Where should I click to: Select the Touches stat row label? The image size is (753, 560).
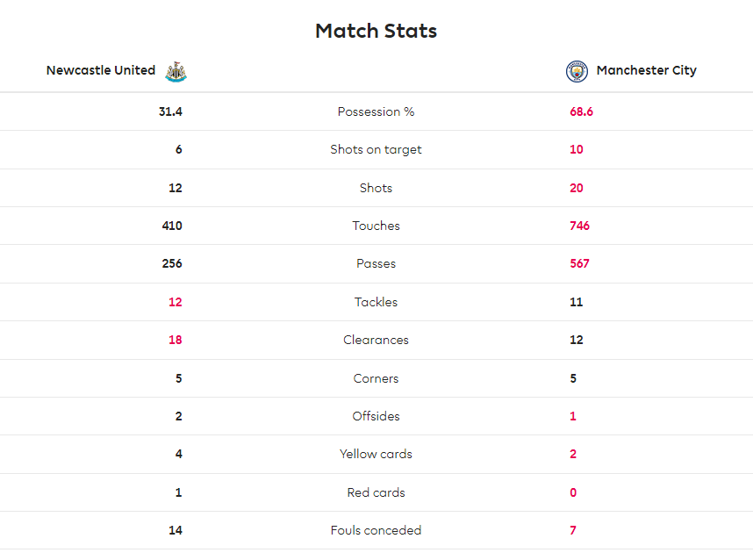pyautogui.click(x=376, y=226)
